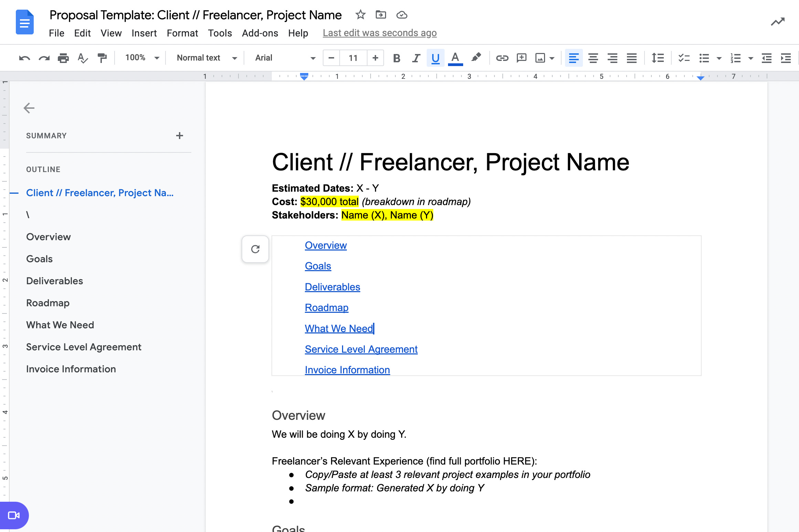The width and height of the screenshot is (799, 532).
Task: Open the zoom level dropdown
Action: [142, 58]
